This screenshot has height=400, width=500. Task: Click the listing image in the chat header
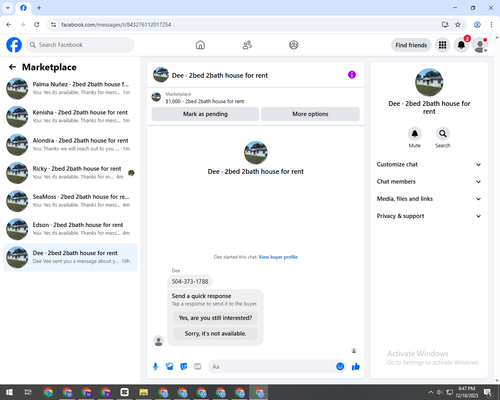click(x=161, y=75)
